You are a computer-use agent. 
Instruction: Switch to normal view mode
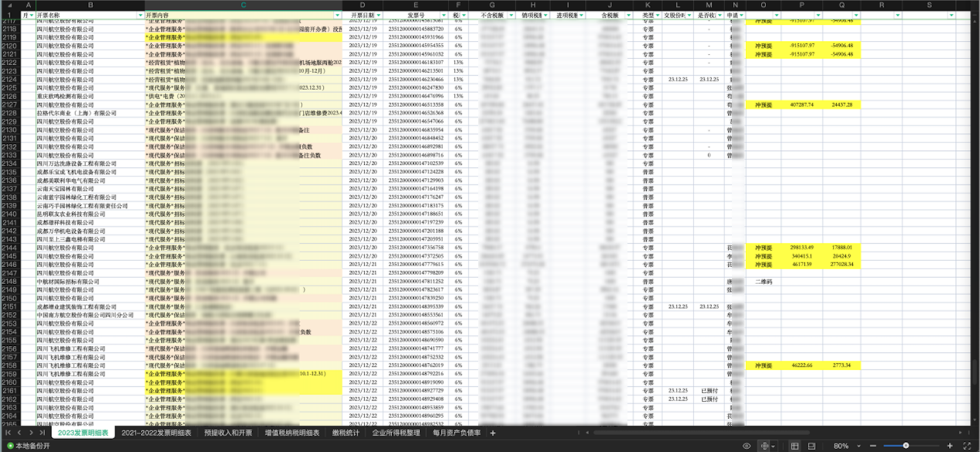795,446
